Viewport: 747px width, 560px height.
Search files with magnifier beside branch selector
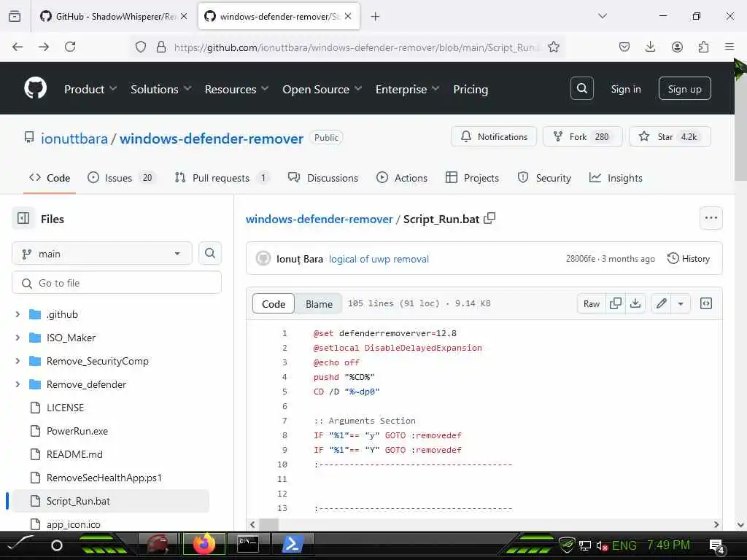[x=210, y=253]
